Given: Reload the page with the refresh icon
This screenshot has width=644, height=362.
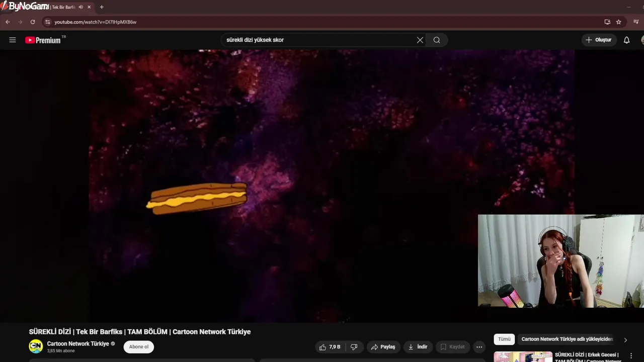Looking at the screenshot, I should tap(33, 22).
